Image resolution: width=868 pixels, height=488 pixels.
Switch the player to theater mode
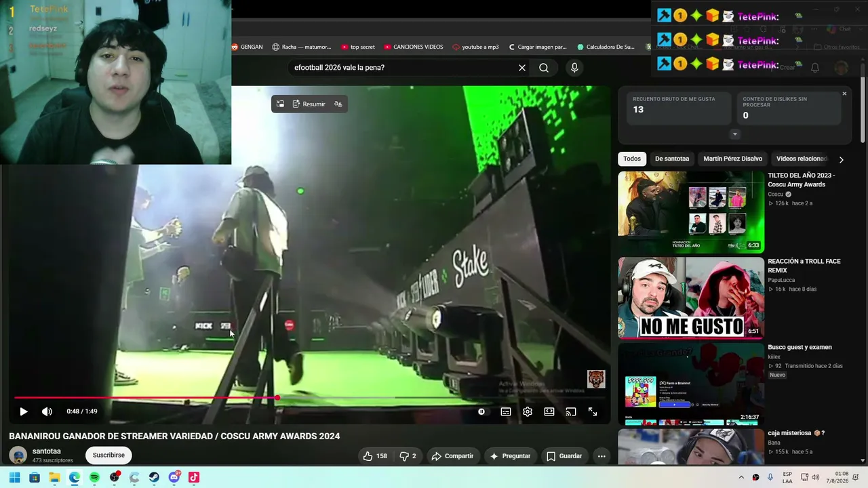click(549, 411)
